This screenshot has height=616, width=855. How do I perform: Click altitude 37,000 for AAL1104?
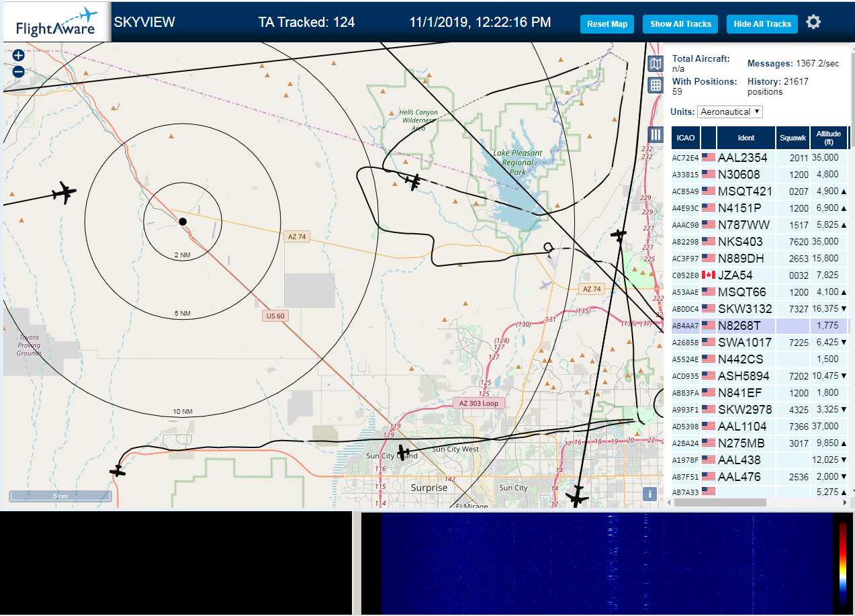coord(826,426)
